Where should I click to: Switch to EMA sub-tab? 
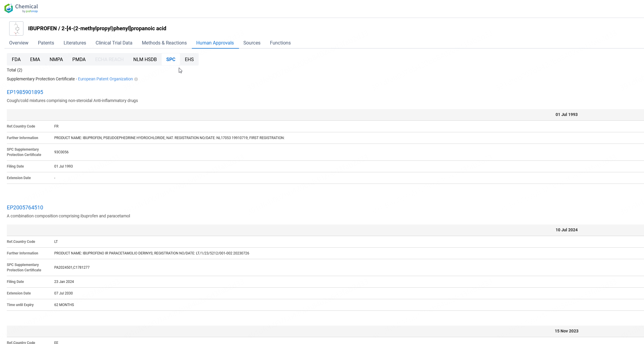[x=35, y=59]
